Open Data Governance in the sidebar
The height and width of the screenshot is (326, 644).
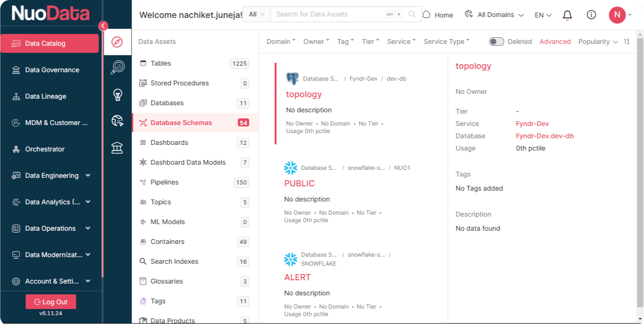coord(51,70)
